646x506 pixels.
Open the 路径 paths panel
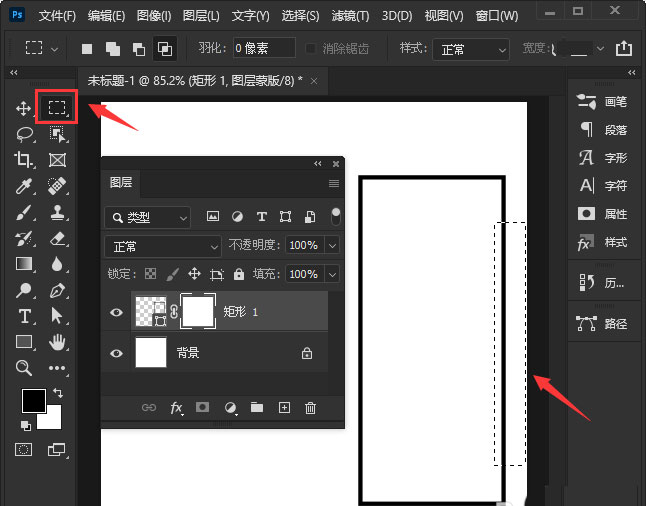tap(602, 324)
